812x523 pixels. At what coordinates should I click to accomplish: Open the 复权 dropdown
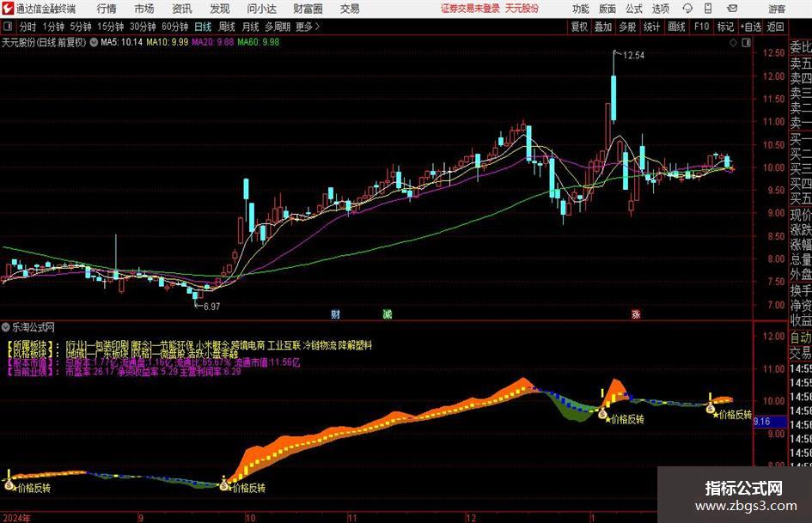(579, 27)
